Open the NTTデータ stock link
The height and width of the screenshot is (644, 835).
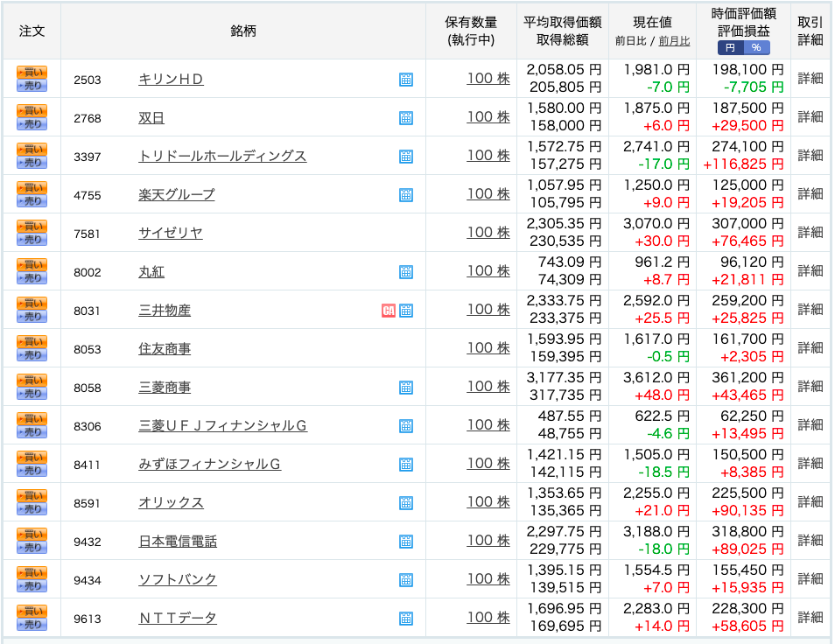point(178,619)
